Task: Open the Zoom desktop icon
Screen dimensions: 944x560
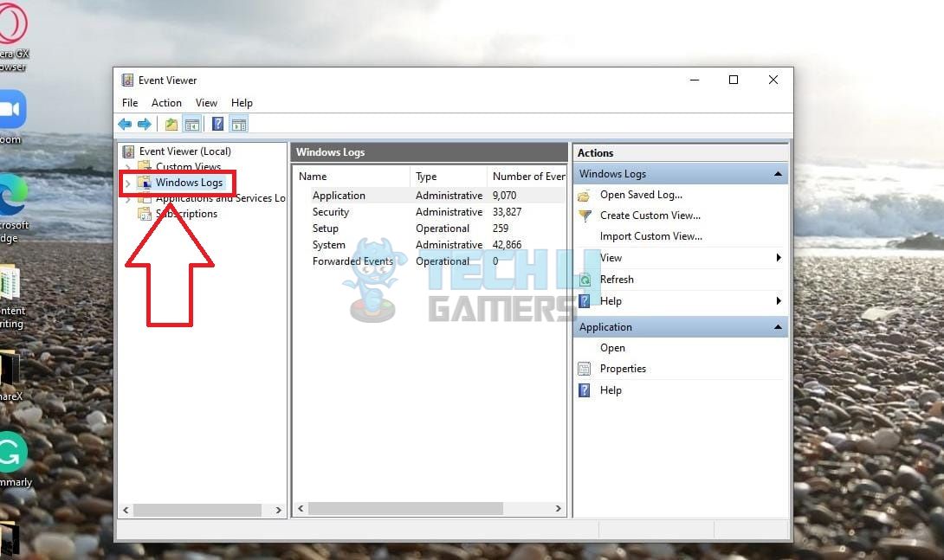Action: click(x=11, y=109)
